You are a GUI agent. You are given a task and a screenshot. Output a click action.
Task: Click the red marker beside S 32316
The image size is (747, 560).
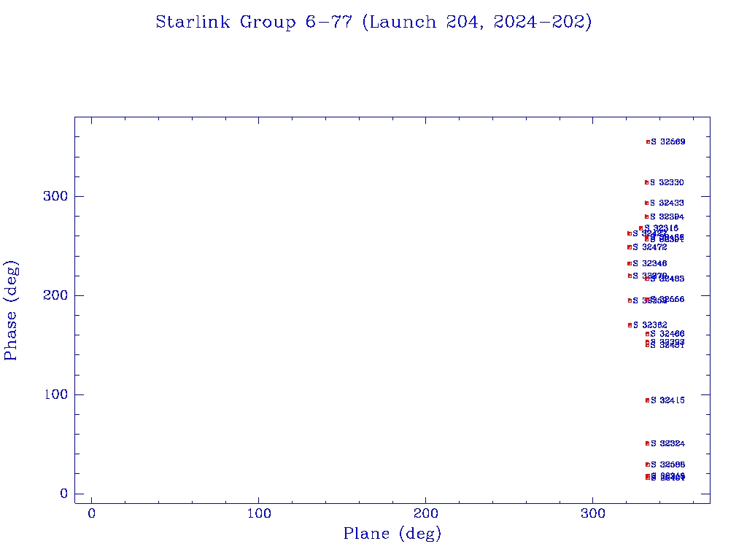640,228
